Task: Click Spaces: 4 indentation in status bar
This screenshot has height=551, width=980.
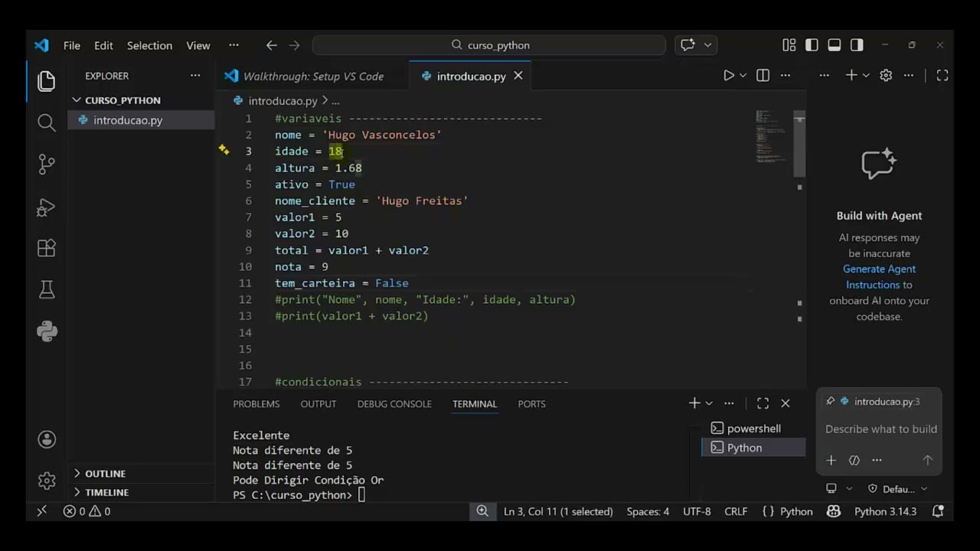Action: pyautogui.click(x=648, y=511)
